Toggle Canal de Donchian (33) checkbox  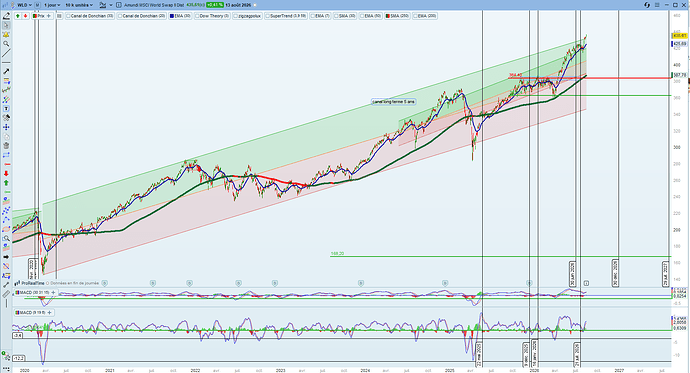pos(69,16)
